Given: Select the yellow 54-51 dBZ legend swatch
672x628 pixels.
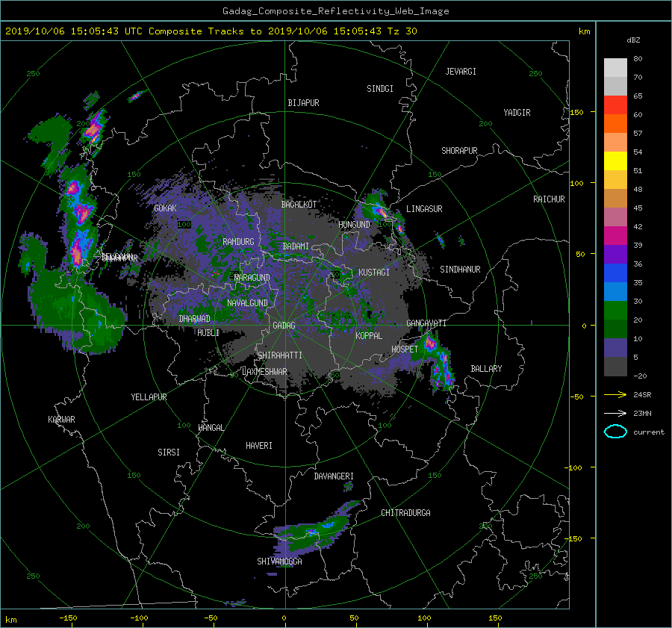Looking at the screenshot, I should coord(615,161).
